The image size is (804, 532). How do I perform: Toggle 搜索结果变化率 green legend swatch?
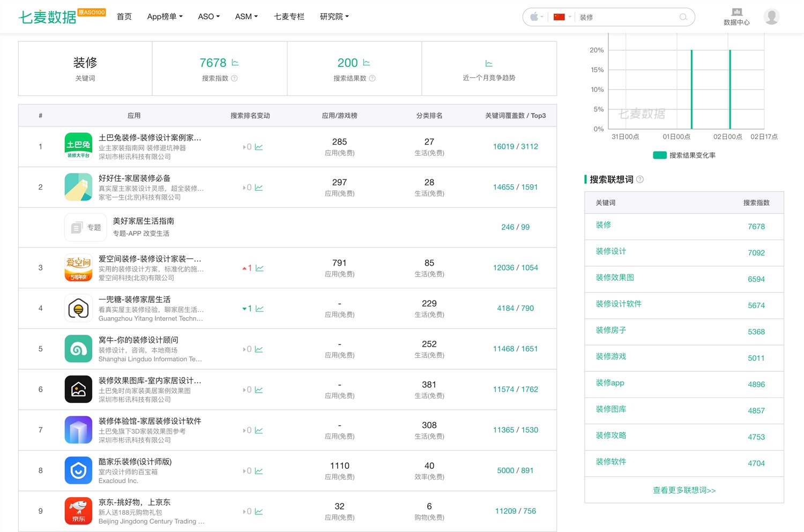pos(660,155)
